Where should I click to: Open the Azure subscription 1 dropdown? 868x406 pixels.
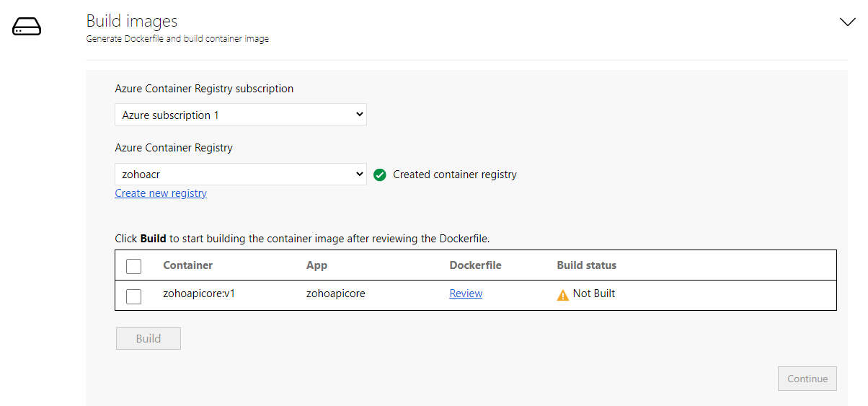pyautogui.click(x=240, y=115)
